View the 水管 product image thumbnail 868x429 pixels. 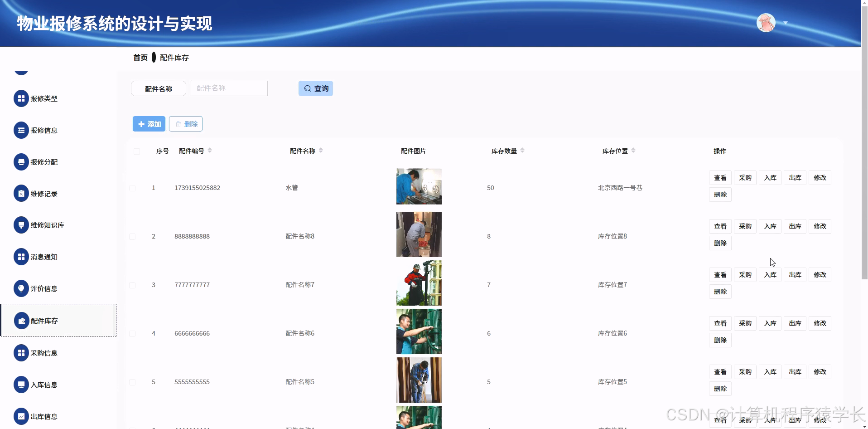pos(418,186)
